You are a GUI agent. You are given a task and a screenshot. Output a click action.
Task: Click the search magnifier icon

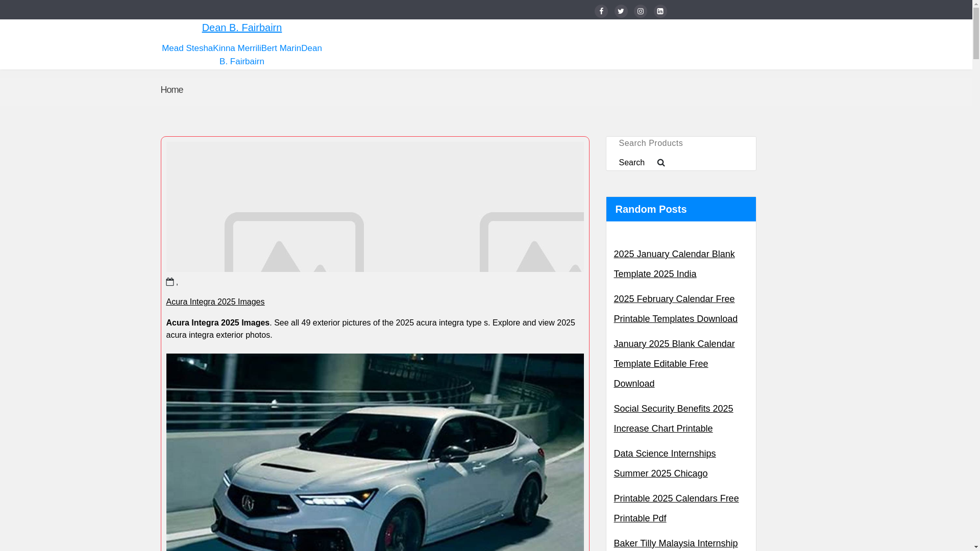661,163
